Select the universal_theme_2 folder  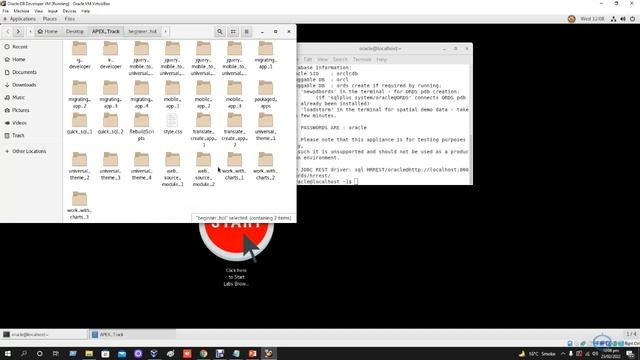click(80, 166)
